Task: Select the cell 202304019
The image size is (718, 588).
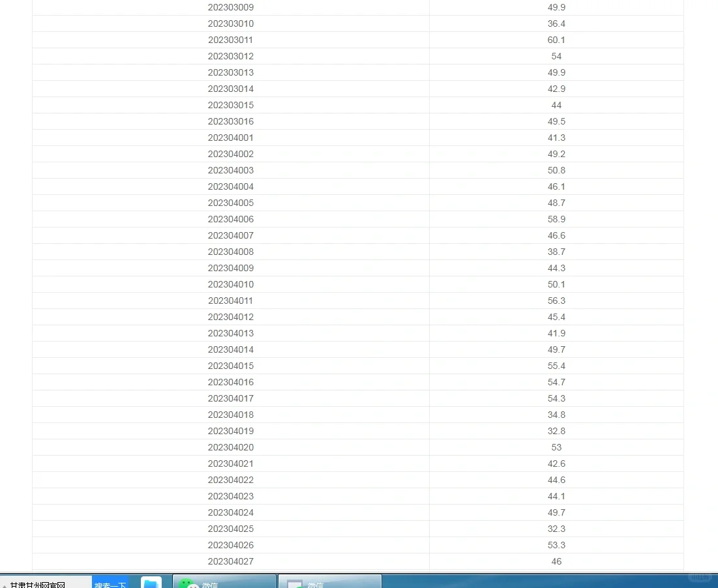Action: tap(231, 431)
